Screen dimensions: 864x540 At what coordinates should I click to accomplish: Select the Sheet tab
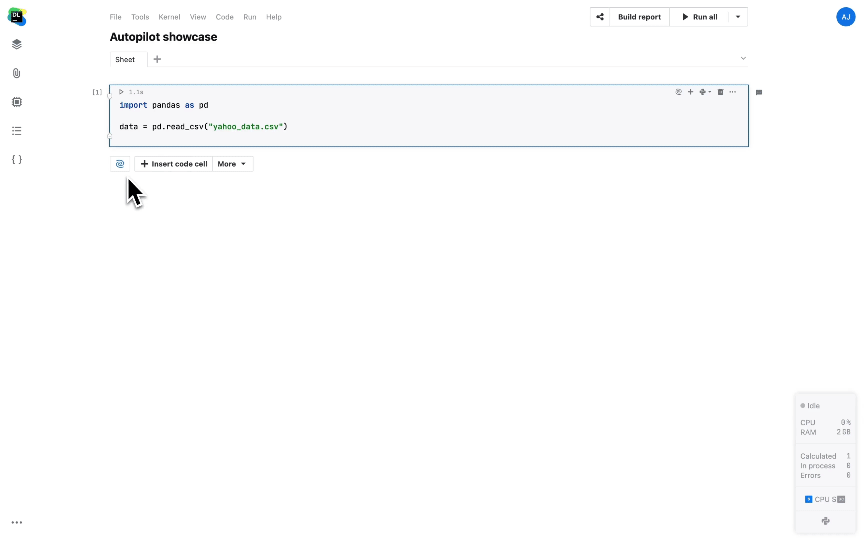click(125, 59)
